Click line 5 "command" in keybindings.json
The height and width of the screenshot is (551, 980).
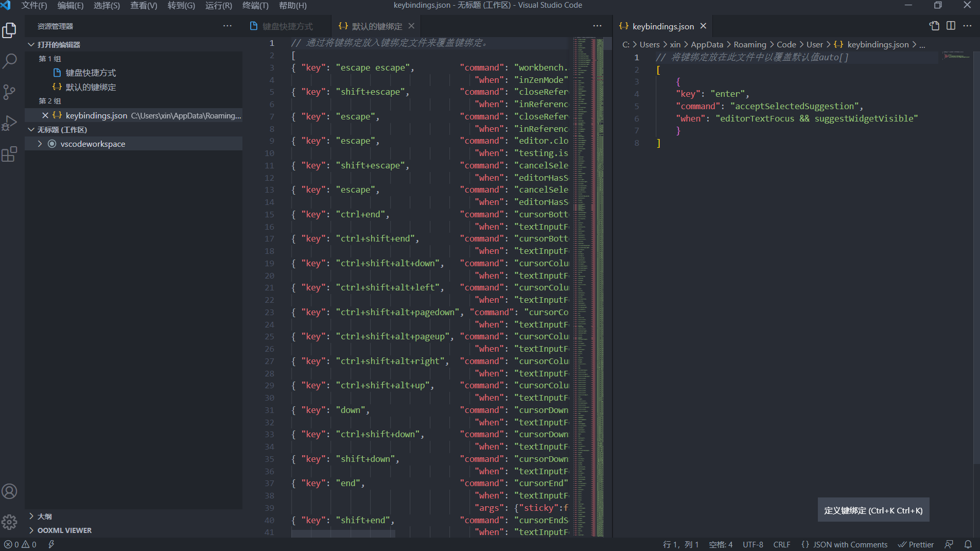698,106
